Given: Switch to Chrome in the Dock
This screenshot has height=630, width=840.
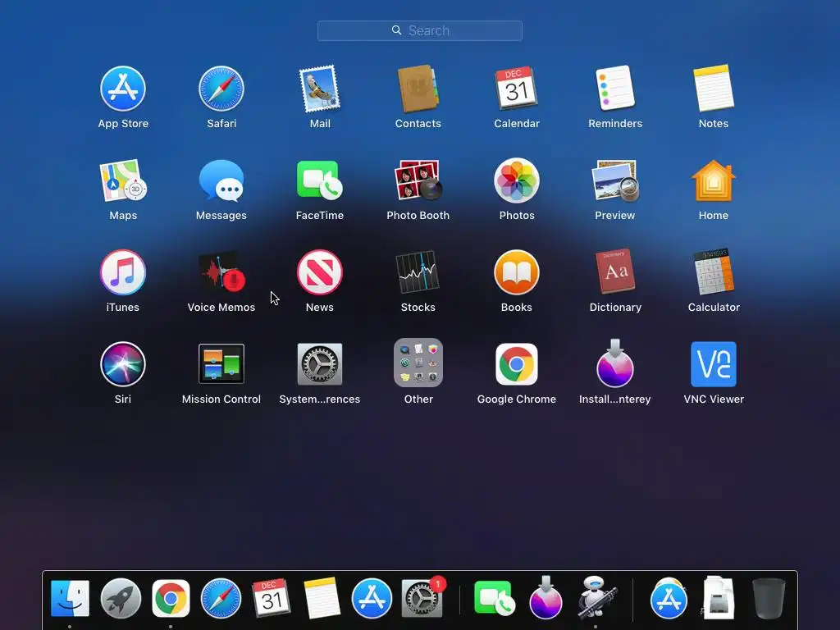Looking at the screenshot, I should click(171, 598).
